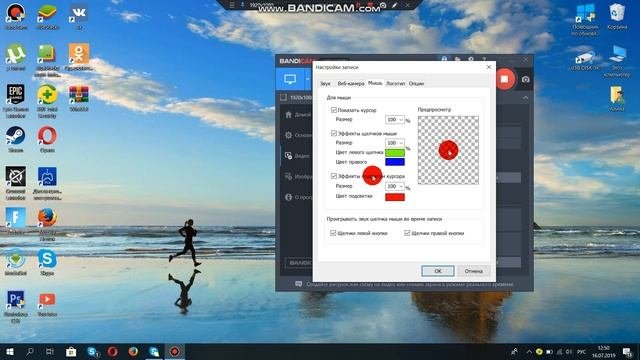Select the Opera desktop shortcut
The image size is (640, 360).
pyautogui.click(x=47, y=139)
